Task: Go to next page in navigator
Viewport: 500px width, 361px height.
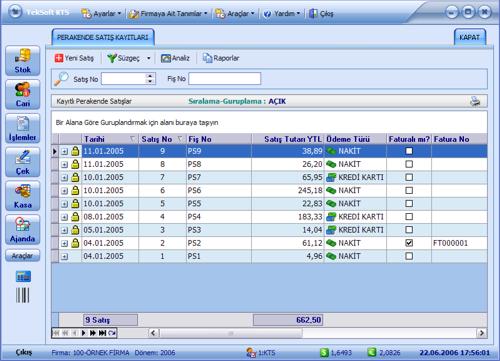Action: coord(93,333)
